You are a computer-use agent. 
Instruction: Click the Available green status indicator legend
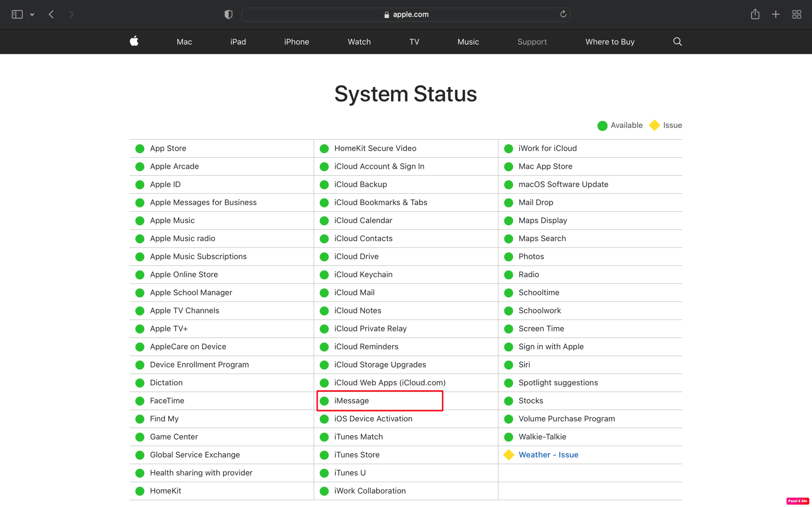602,125
